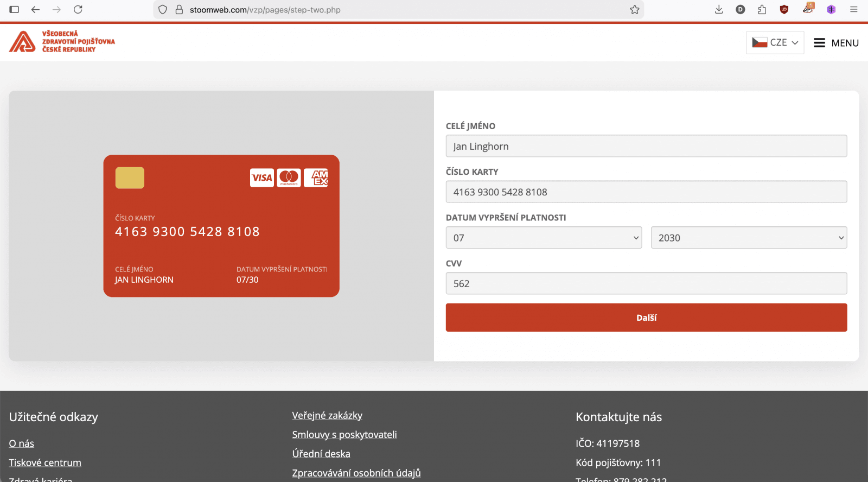
Task: Open the Tiskové centrum footer link
Action: [45, 462]
